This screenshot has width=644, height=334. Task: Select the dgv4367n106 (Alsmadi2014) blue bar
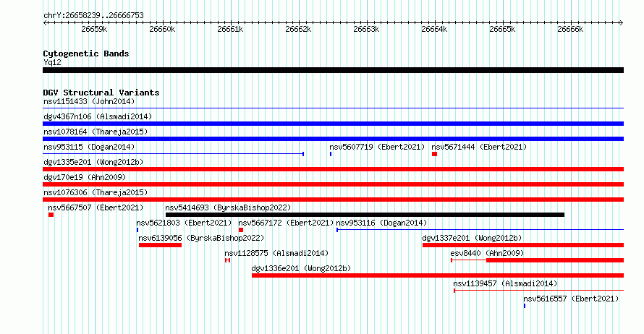(333, 124)
